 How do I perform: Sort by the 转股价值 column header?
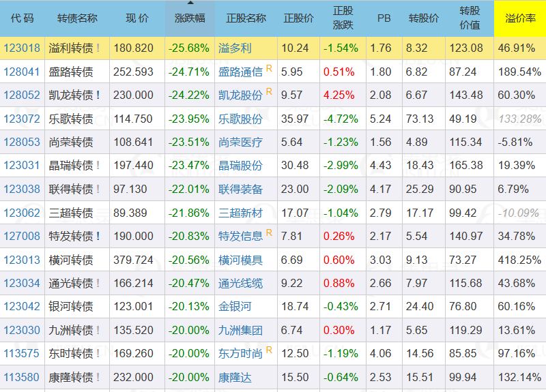point(469,18)
